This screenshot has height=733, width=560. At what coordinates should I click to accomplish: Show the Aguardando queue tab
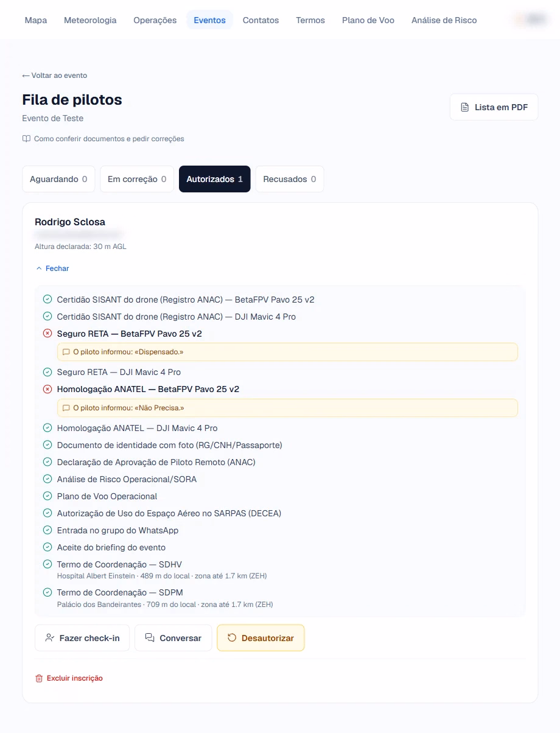[58, 179]
